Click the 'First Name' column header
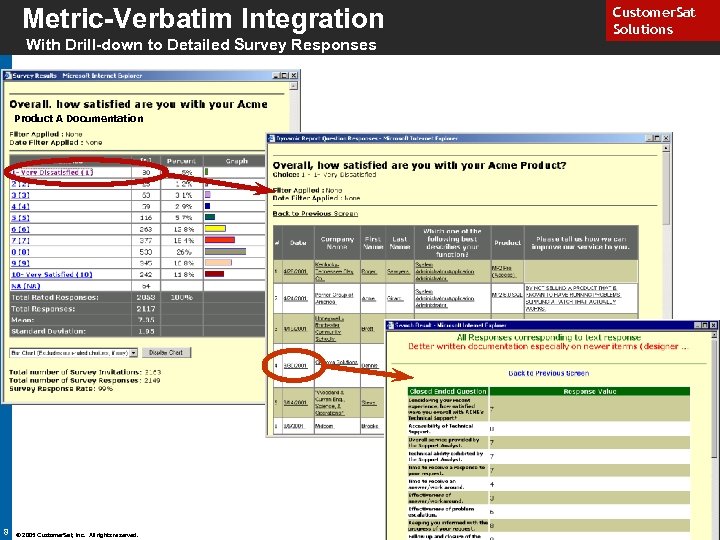The height and width of the screenshot is (540, 720). click(373, 243)
